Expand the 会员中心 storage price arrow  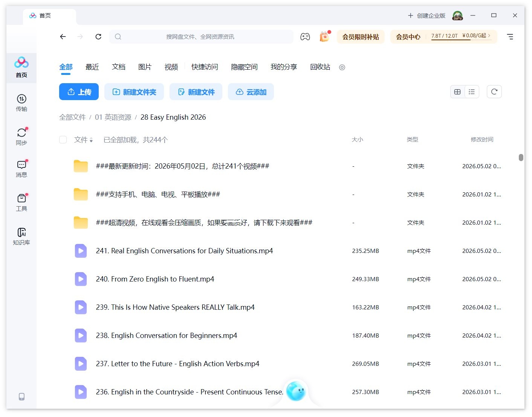pos(489,35)
